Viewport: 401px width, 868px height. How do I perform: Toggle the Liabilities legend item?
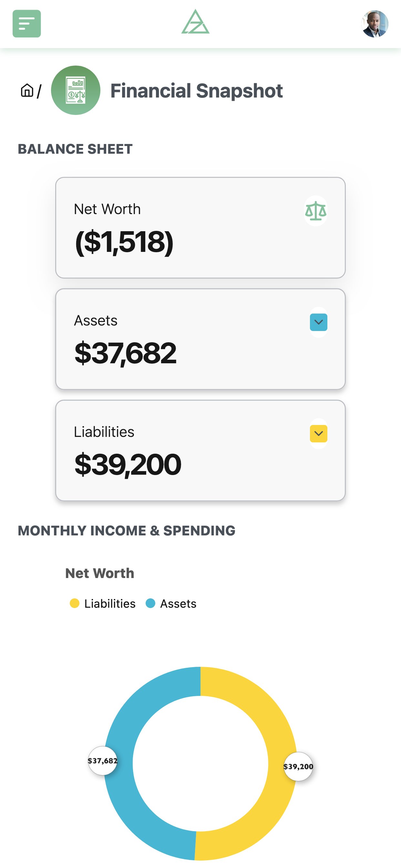coord(102,603)
